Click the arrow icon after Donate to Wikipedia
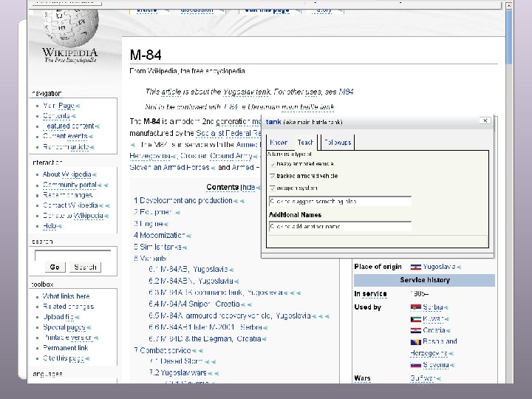Image resolution: width=532 pixels, height=399 pixels. (x=106, y=216)
